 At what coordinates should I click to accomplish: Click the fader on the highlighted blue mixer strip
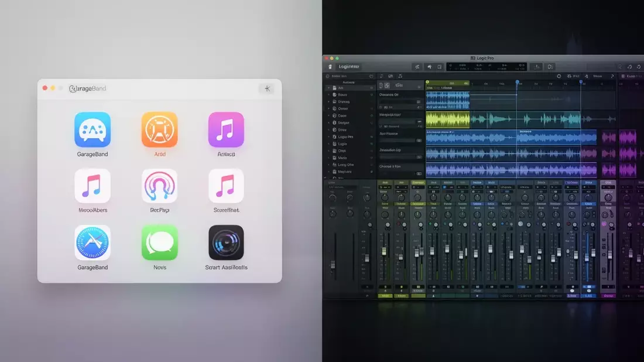coord(587,257)
